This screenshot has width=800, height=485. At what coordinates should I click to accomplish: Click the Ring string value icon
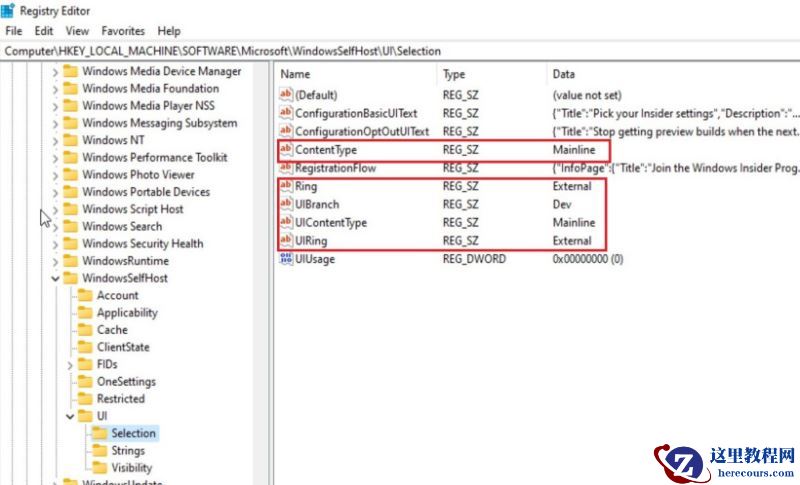pos(286,186)
